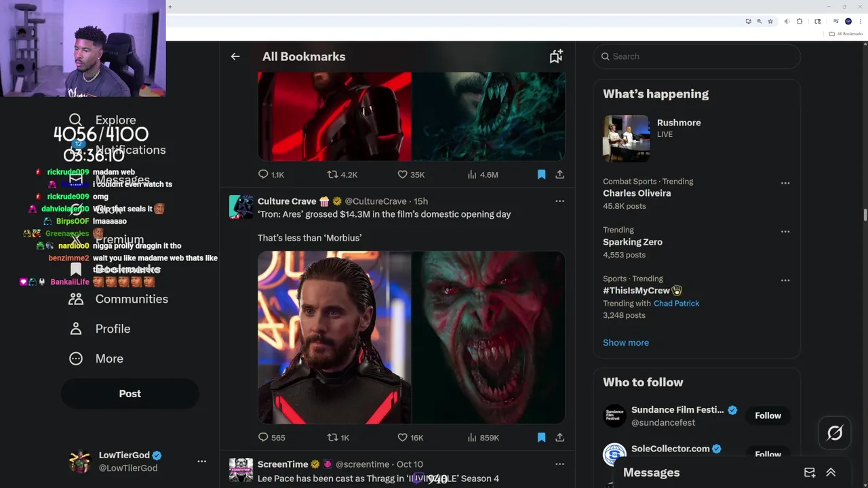Go back using the All Bookmarks arrow
Image resolution: width=868 pixels, height=488 pixels.
click(x=235, y=56)
